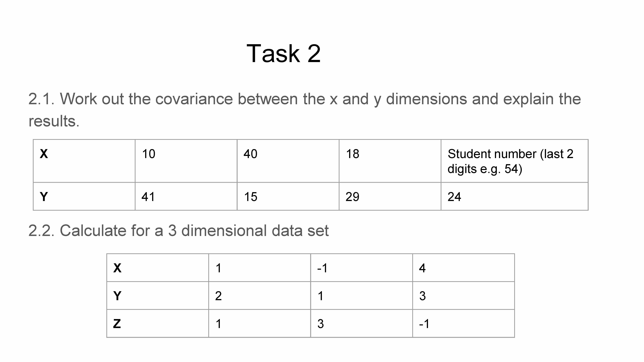Select the 3 cell in the Z row

click(x=361, y=323)
